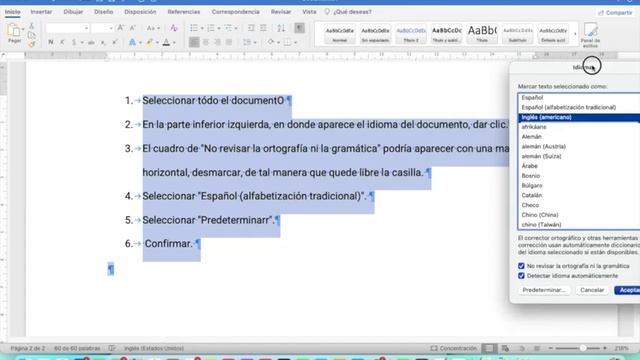
Task: Switch to the Vista tab
Action: pos(309,12)
